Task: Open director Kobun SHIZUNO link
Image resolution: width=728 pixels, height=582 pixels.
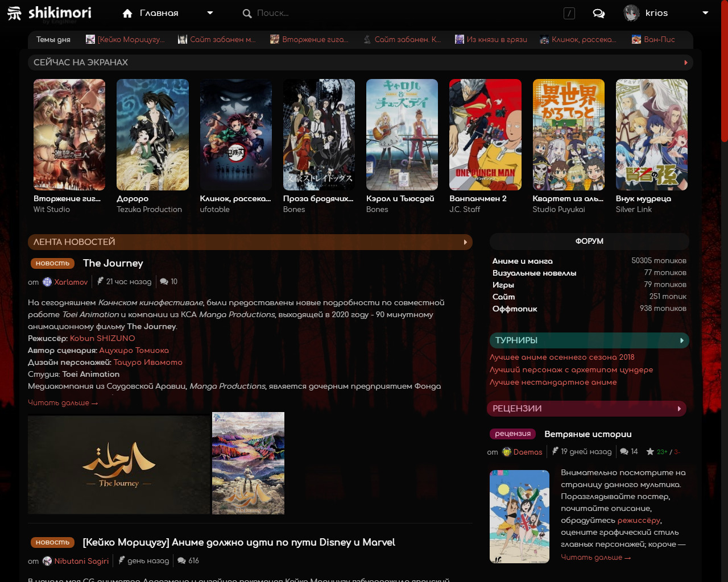Action: pos(102,338)
